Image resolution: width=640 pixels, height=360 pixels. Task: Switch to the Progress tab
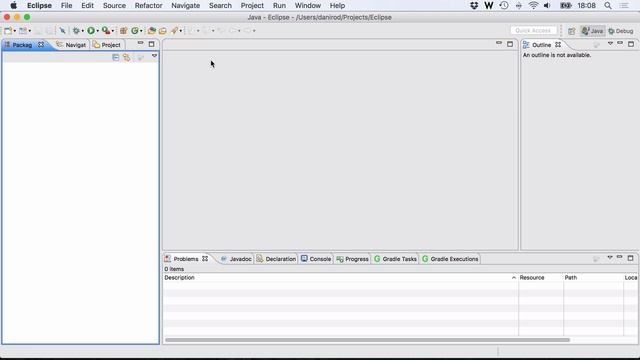click(x=353, y=259)
